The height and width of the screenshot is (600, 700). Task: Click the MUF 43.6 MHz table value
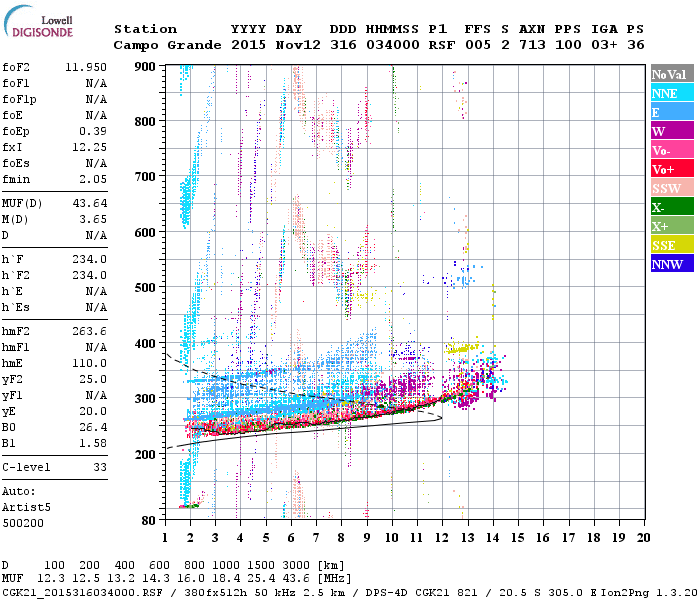(296, 579)
